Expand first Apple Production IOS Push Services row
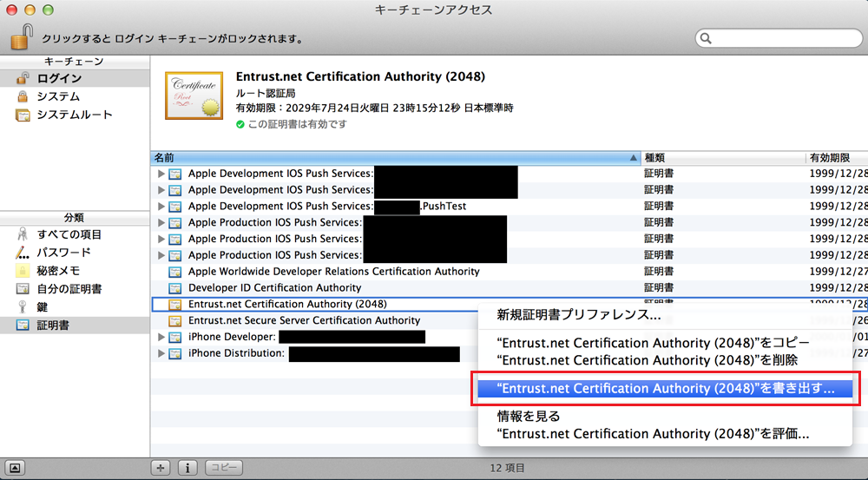Image resolution: width=868 pixels, height=480 pixels. click(x=161, y=222)
